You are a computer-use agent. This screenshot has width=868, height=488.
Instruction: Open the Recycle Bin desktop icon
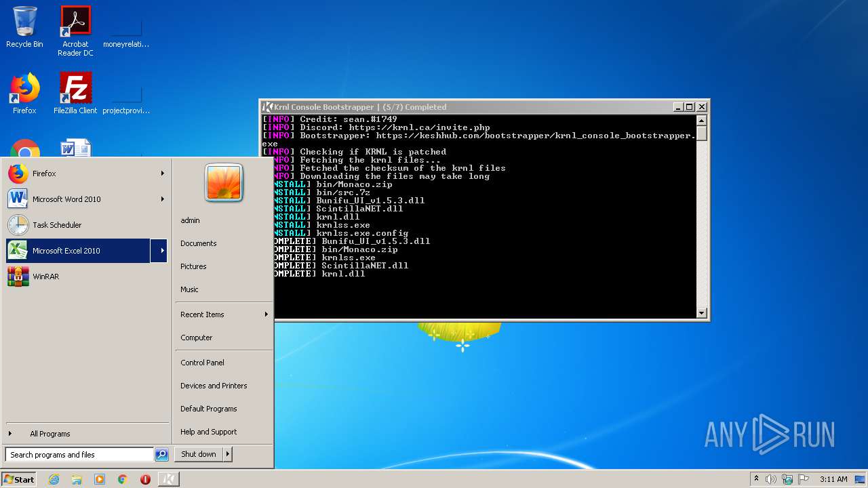point(24,27)
